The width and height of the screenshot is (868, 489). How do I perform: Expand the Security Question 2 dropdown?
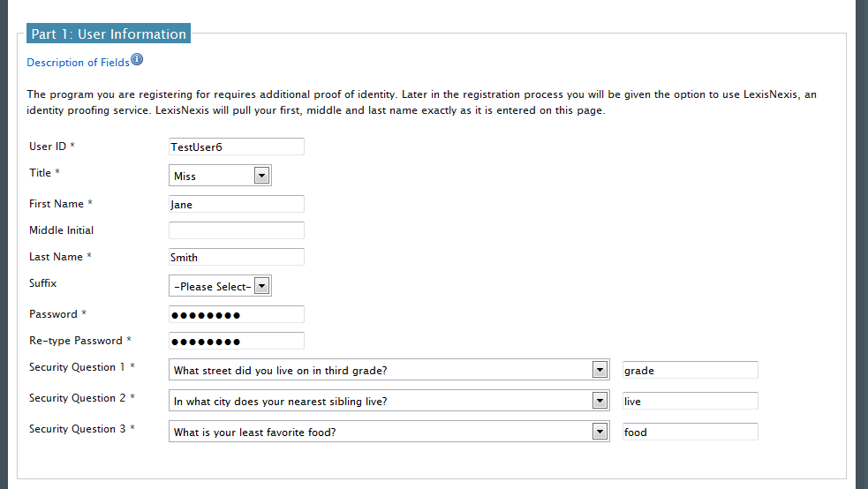click(x=389, y=401)
